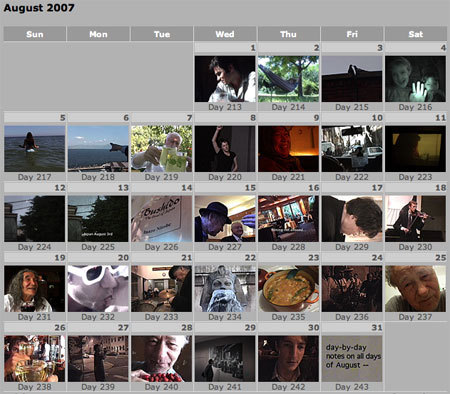Open the day-by-day notes box for August
The width and height of the screenshot is (450, 394).
pos(352,359)
